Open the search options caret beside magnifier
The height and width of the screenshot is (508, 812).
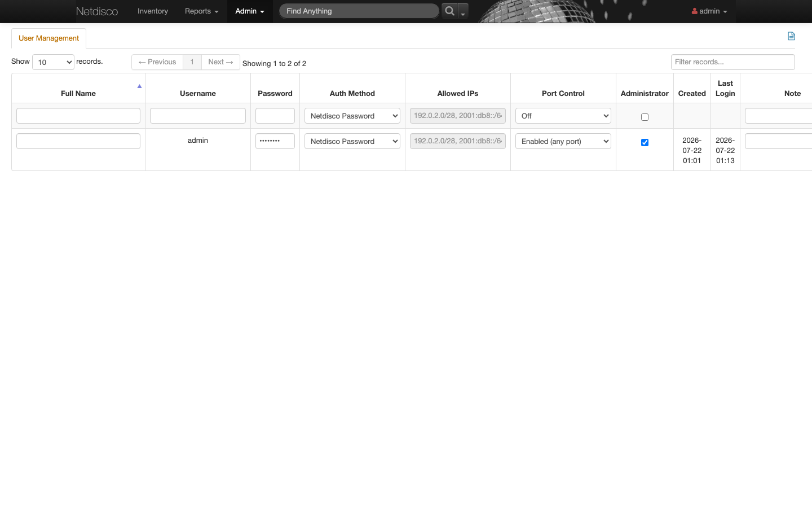coord(463,12)
